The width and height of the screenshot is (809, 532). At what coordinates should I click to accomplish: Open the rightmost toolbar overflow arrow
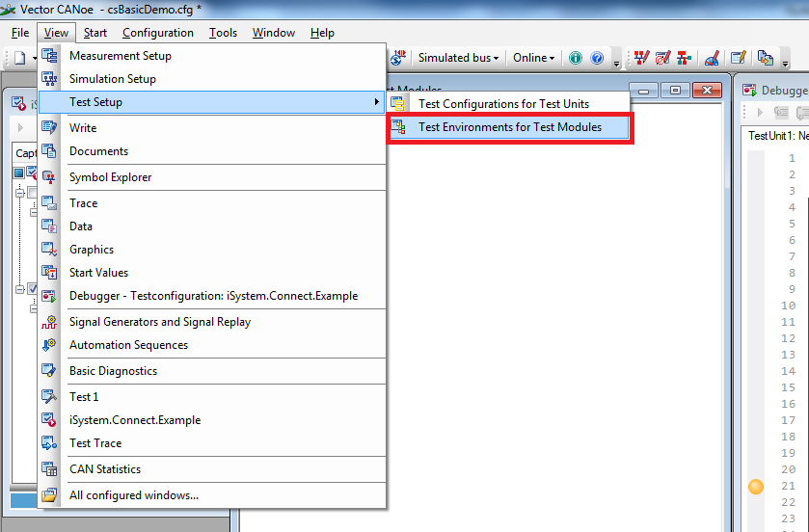pyautogui.click(x=785, y=64)
